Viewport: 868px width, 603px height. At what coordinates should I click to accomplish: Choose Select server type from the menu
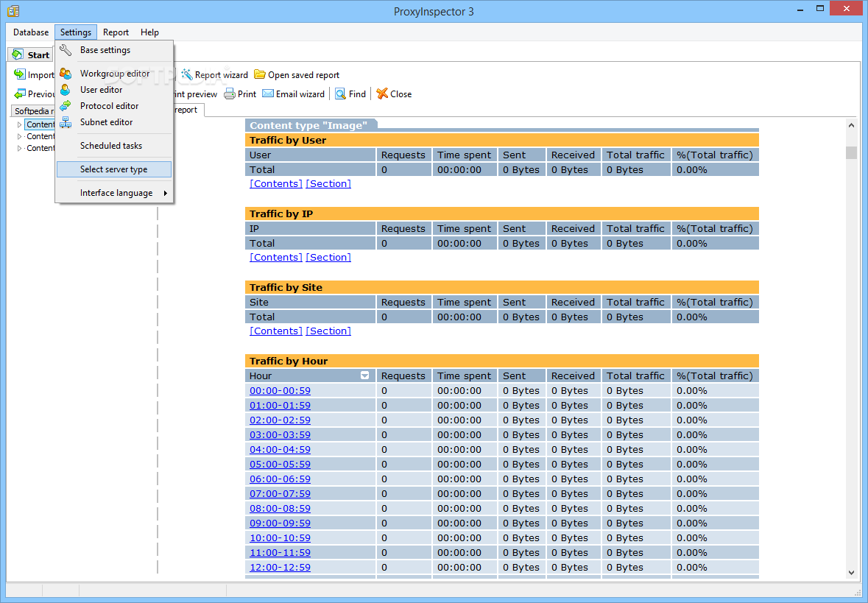[x=113, y=169]
